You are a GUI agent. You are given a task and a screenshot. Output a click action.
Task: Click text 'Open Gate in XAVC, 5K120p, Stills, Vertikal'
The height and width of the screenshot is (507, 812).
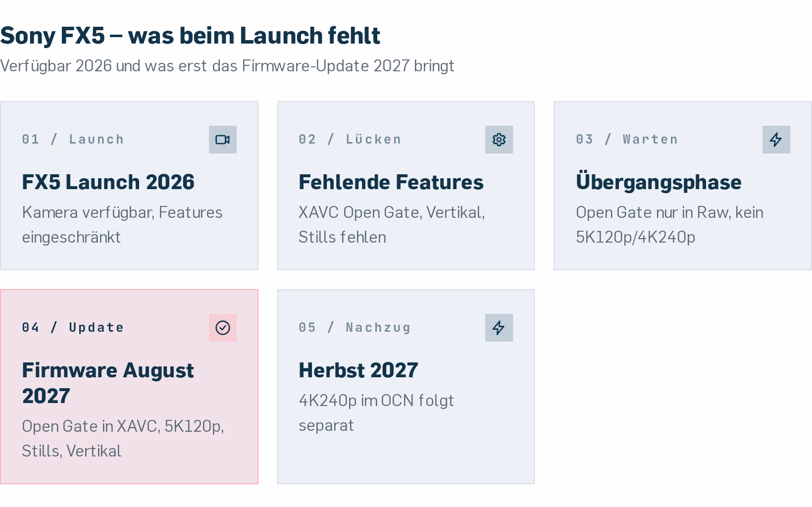point(123,439)
